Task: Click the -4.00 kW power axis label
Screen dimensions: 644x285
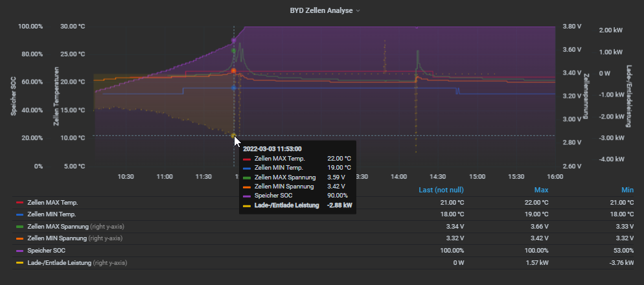Action: click(613, 159)
